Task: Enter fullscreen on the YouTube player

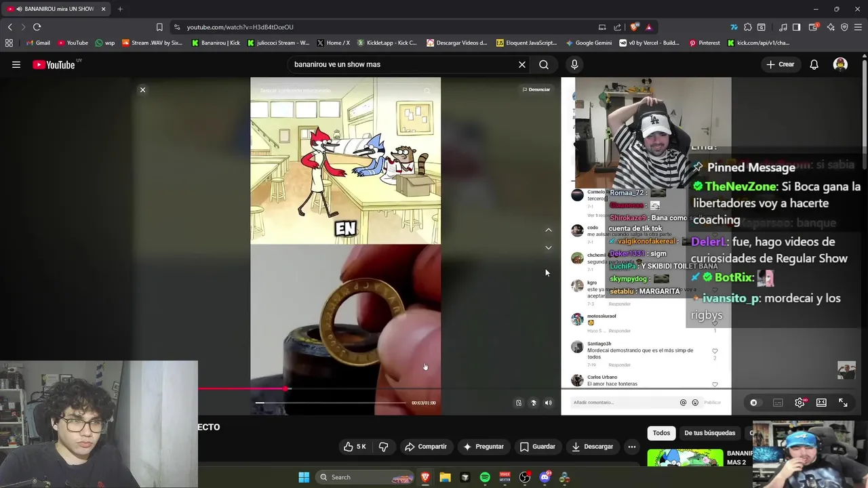Action: pos(843,403)
